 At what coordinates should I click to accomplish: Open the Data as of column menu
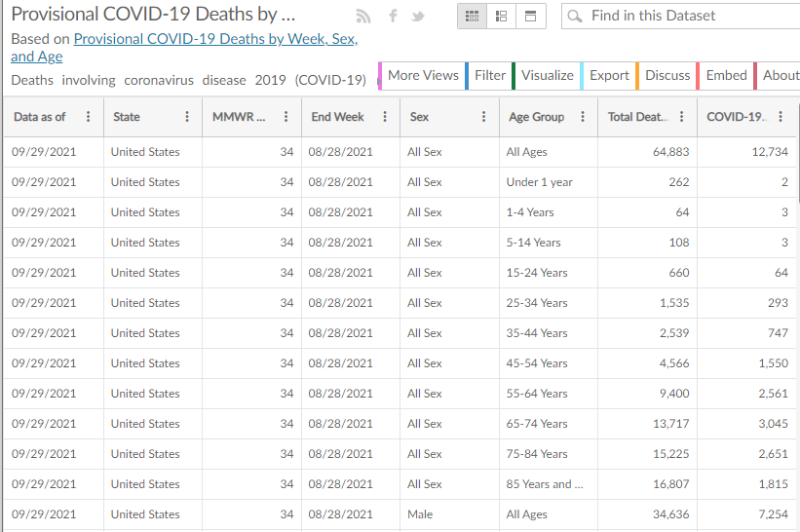coord(89,117)
